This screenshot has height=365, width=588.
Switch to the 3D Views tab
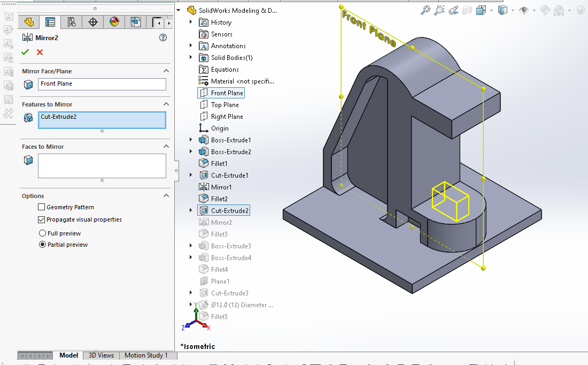[x=101, y=355]
